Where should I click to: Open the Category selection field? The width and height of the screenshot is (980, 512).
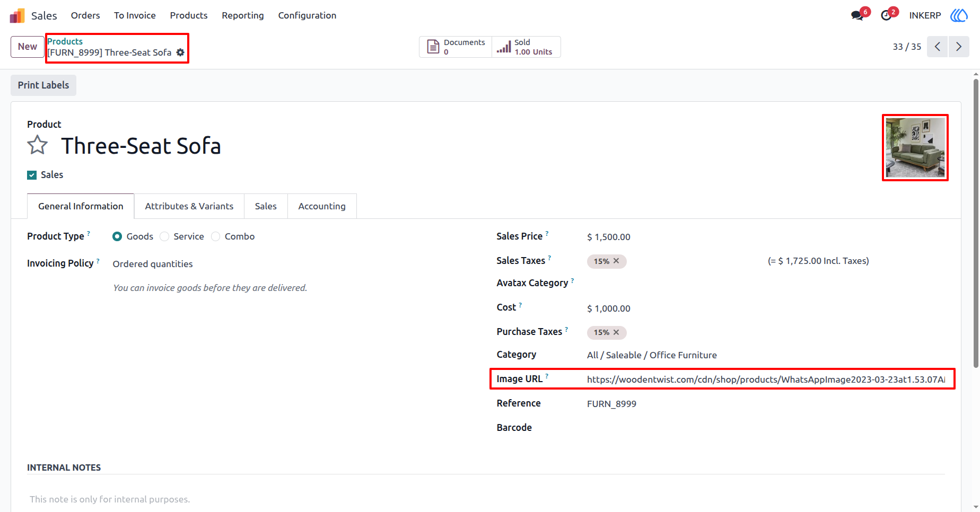pyautogui.click(x=766, y=355)
